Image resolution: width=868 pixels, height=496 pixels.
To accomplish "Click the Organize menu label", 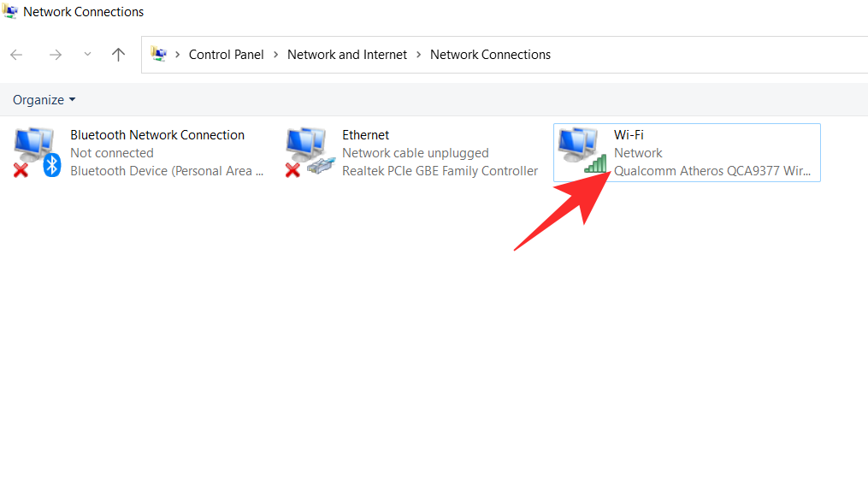I will (x=37, y=99).
